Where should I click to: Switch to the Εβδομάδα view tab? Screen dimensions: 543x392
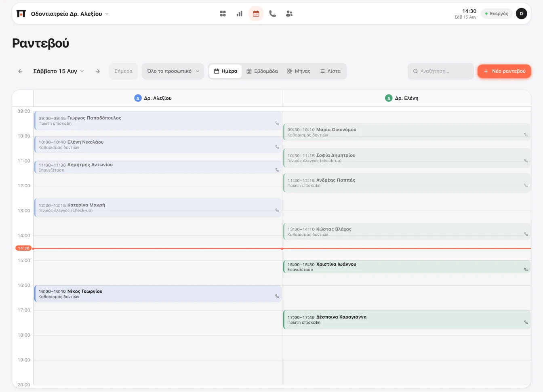(x=262, y=71)
